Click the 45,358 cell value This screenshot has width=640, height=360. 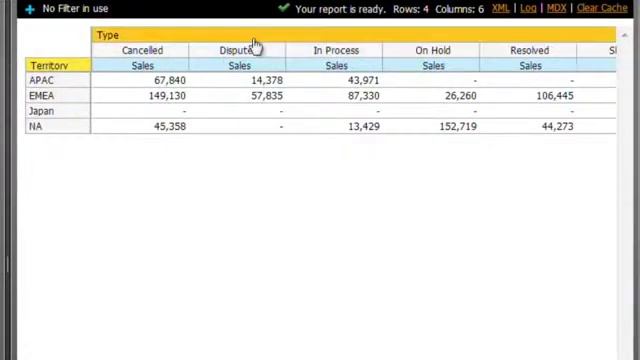click(x=170, y=127)
